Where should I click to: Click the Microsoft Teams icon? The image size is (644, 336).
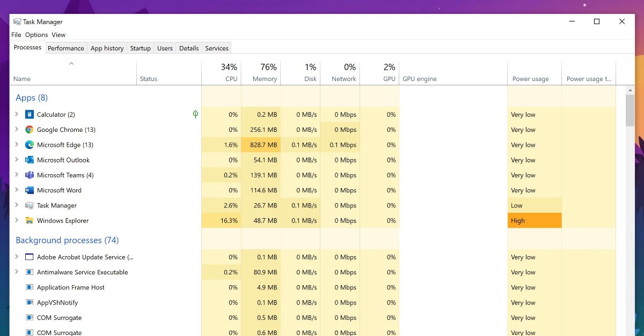30,175
